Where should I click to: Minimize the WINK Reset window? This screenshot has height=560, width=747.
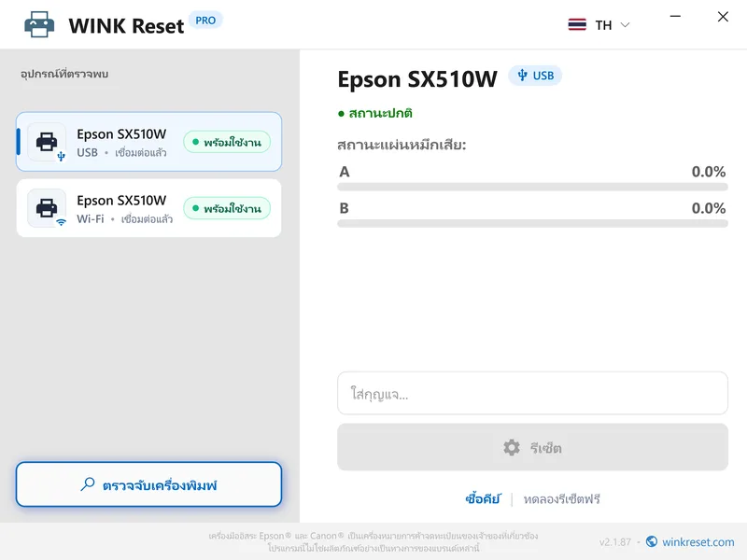(x=675, y=16)
